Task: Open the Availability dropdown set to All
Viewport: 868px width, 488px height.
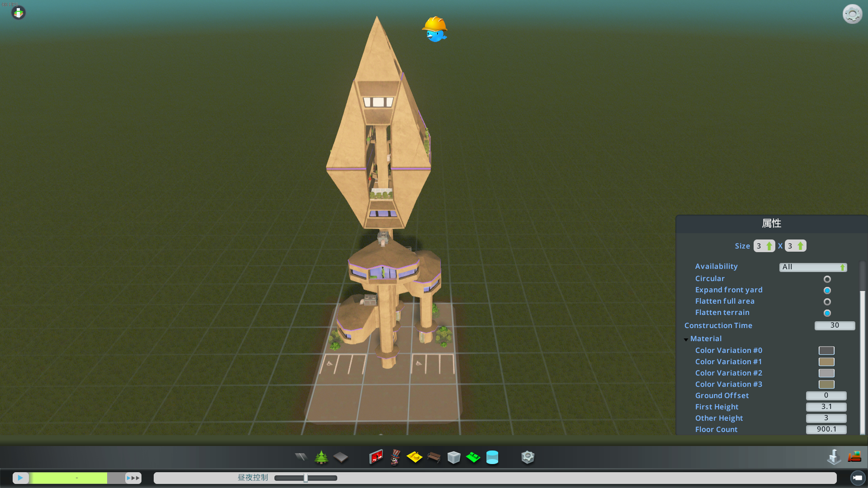Action: [x=813, y=267]
